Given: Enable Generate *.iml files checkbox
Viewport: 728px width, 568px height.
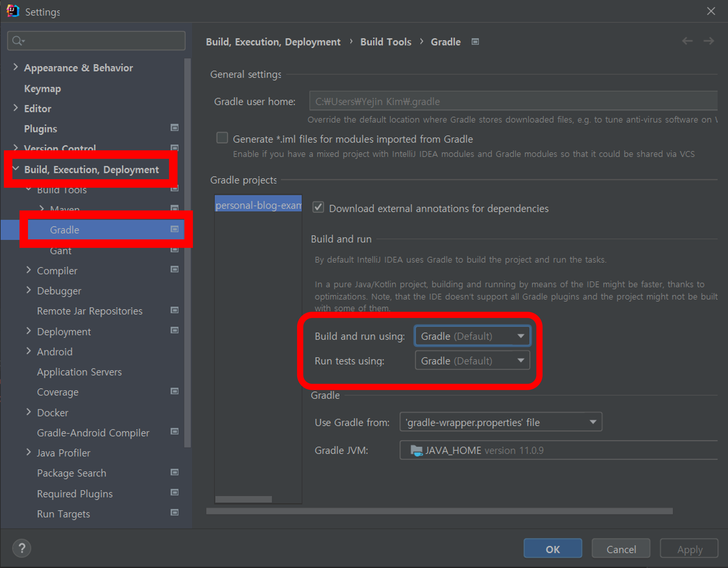Looking at the screenshot, I should point(222,138).
